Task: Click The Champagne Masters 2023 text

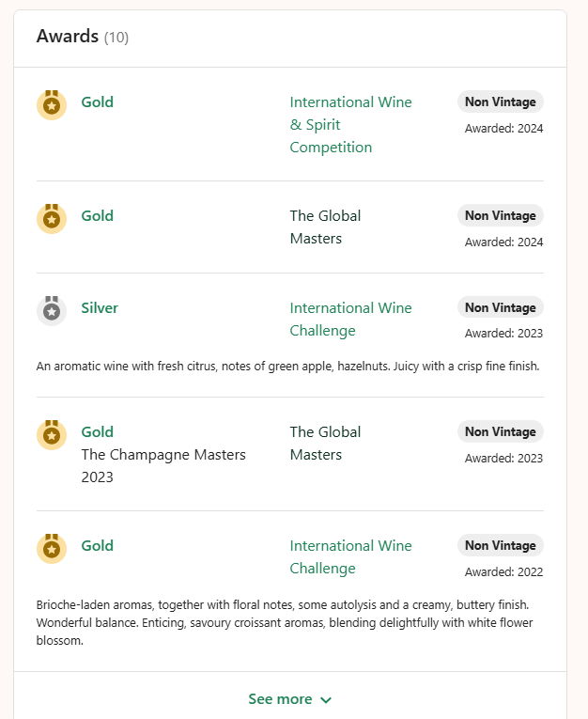Action: (163, 465)
